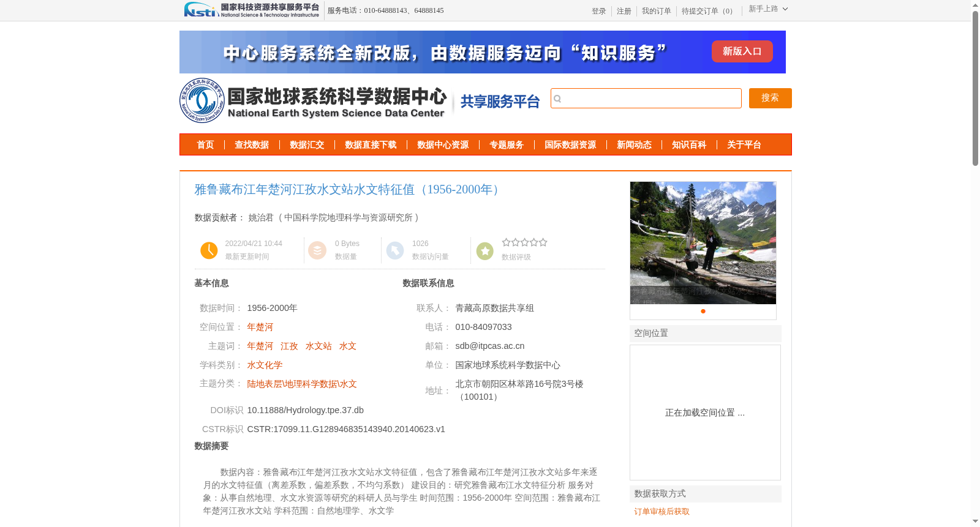Rate the dataset one star
The image size is (980, 527).
tap(506, 242)
